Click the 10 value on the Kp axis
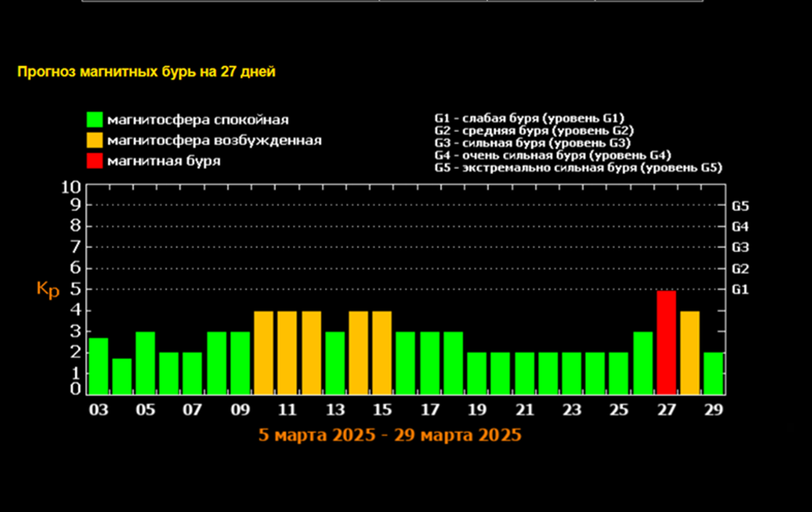The width and height of the screenshot is (812, 512). point(72,187)
